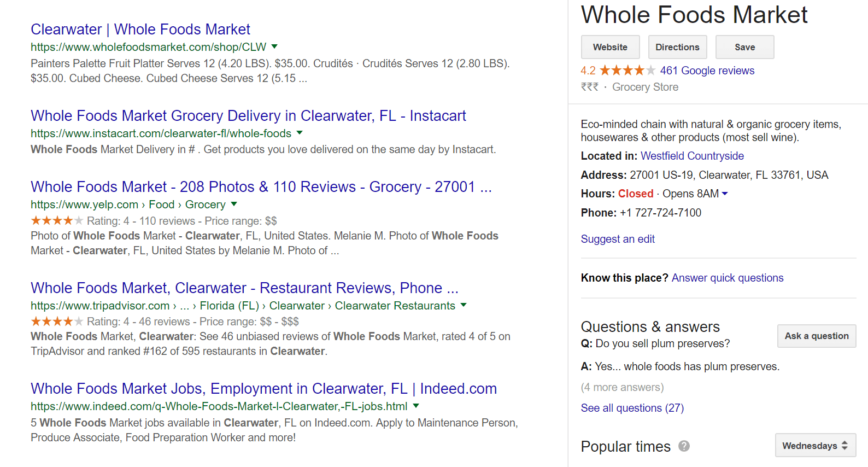Open "See all questions (27)"
The image size is (868, 467).
(x=632, y=407)
